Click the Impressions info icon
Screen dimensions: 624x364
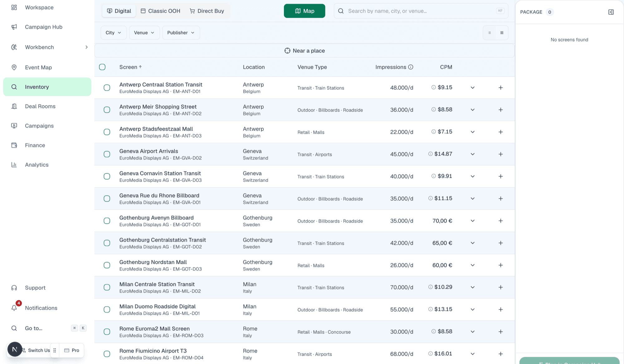point(411,67)
